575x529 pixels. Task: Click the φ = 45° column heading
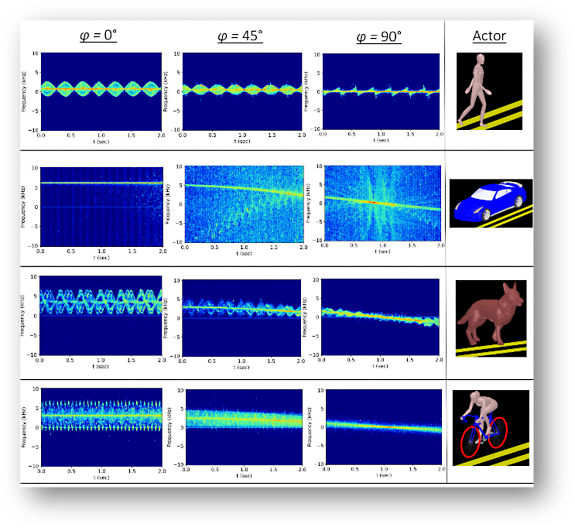pyautogui.click(x=240, y=36)
